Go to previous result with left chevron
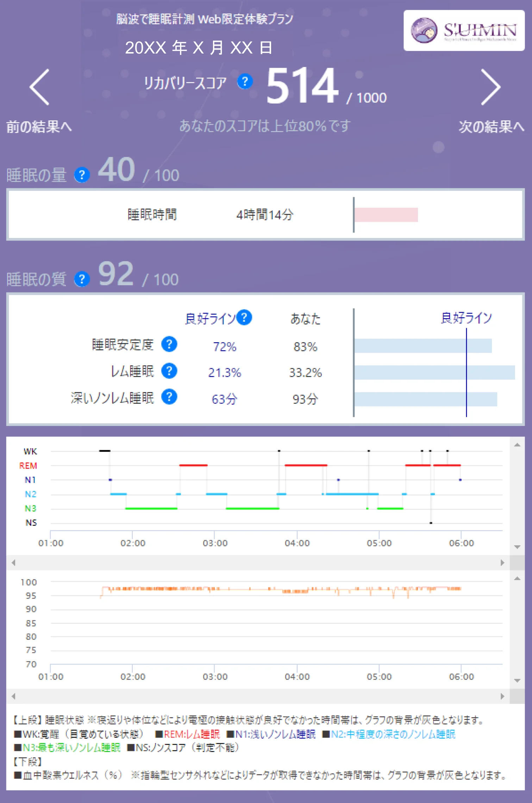 pos(39,87)
